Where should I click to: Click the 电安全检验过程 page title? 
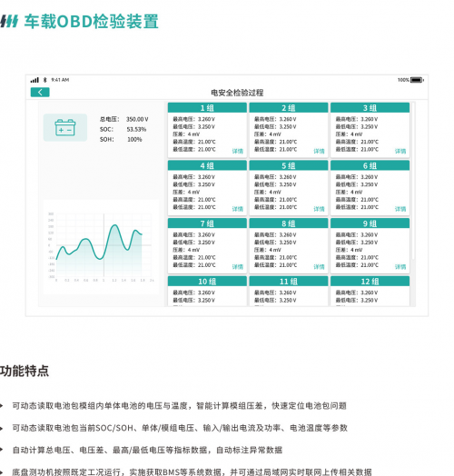[237, 93]
